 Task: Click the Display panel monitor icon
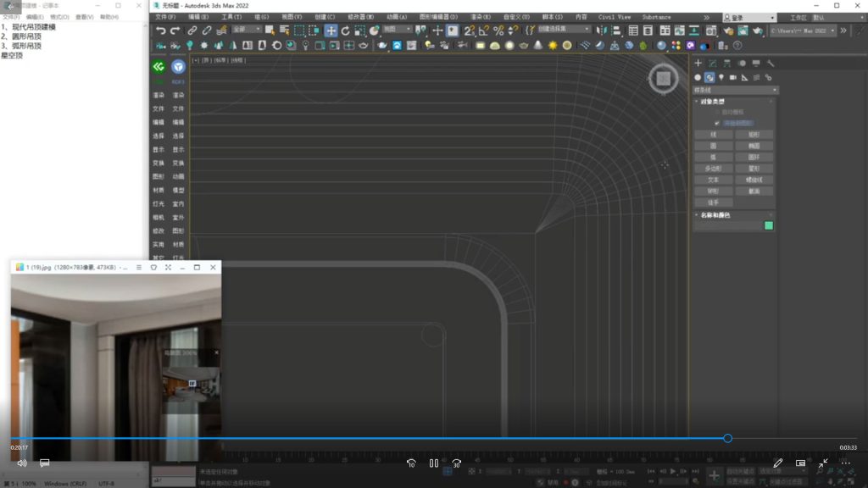click(755, 63)
